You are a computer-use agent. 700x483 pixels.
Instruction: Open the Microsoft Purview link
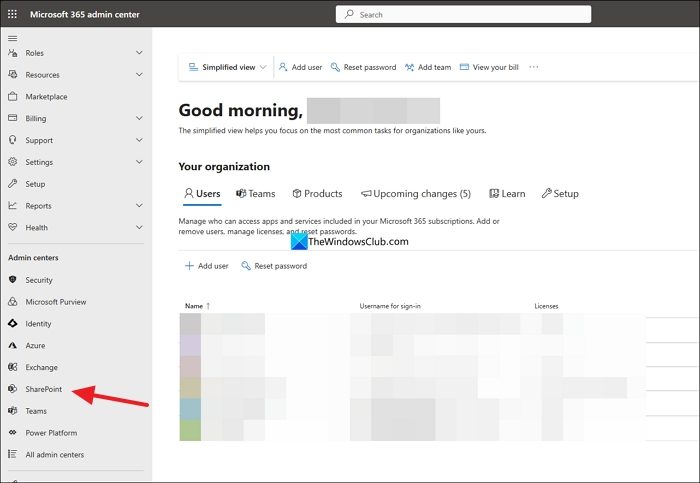tap(56, 302)
